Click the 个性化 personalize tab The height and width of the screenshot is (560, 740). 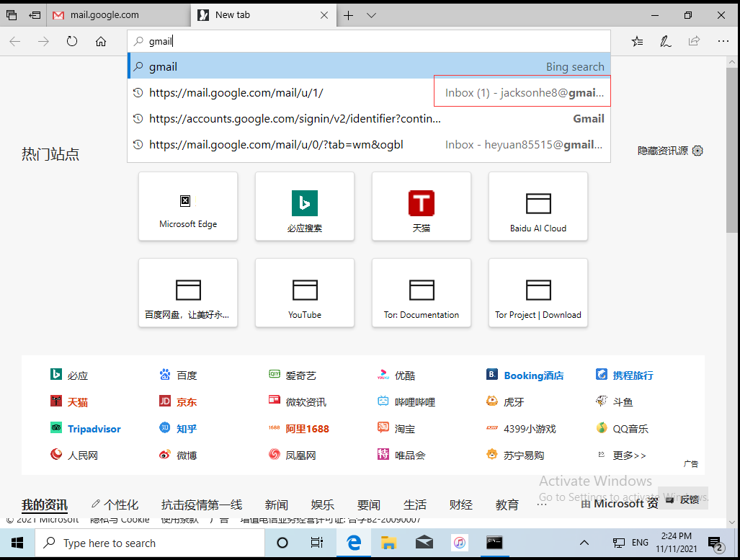coord(115,505)
